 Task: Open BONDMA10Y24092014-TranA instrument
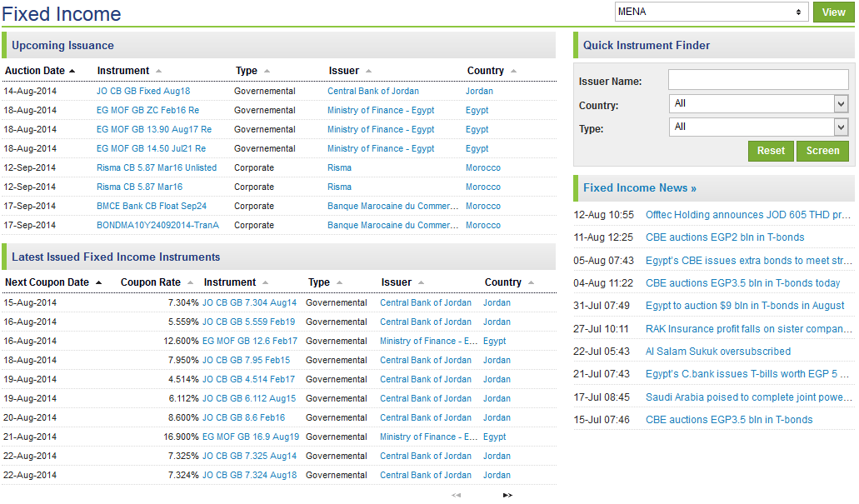157,225
